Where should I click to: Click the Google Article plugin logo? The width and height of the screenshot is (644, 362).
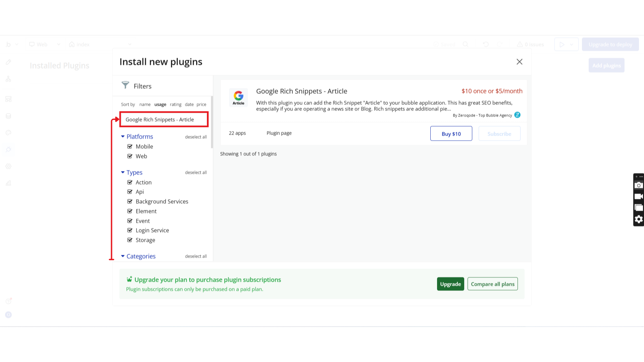pyautogui.click(x=238, y=98)
